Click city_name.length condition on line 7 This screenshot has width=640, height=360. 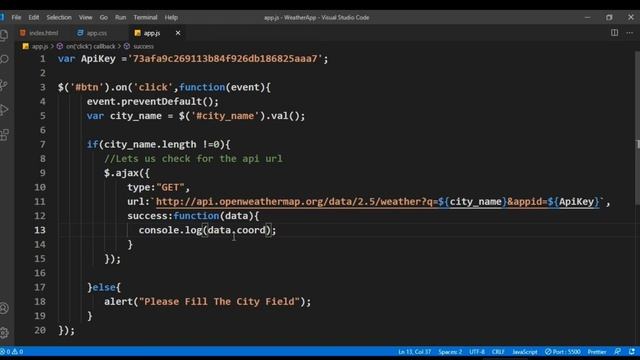(x=150, y=144)
